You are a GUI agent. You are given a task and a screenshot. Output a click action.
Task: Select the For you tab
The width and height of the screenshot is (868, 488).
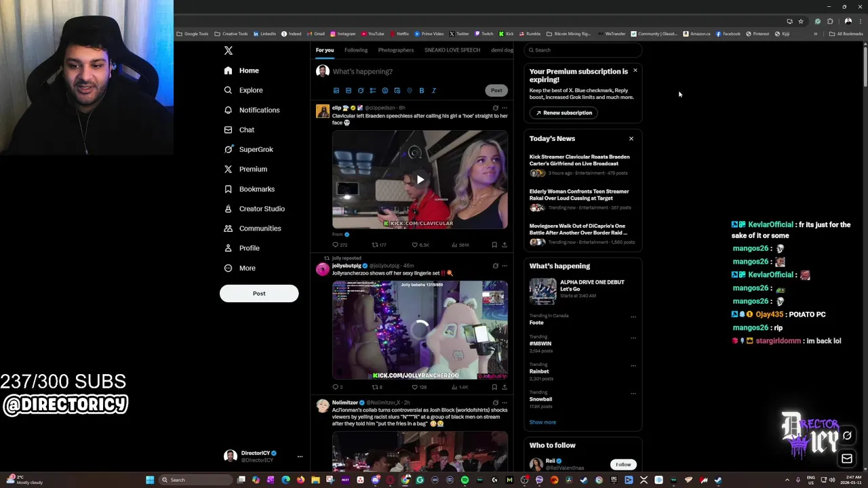pos(325,50)
